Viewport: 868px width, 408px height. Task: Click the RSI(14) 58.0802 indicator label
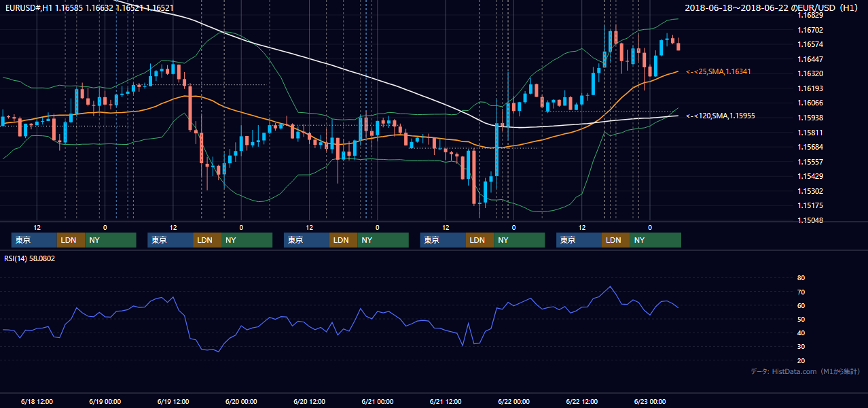(30, 258)
